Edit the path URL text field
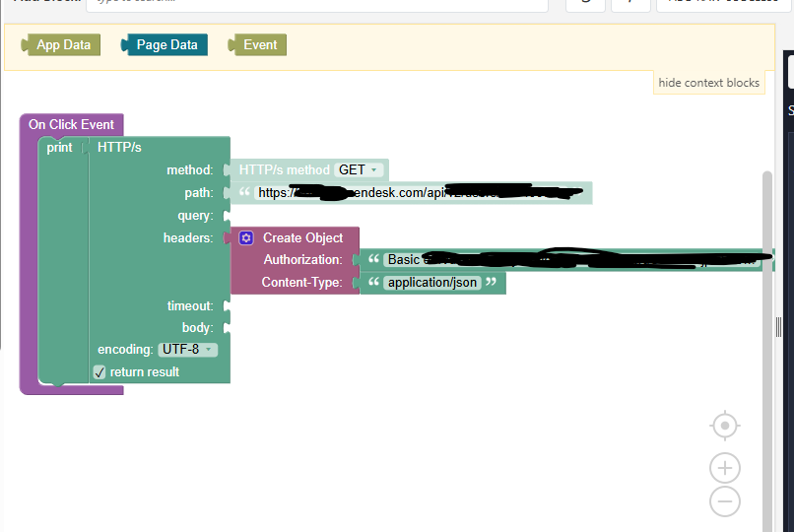794x532 pixels. [x=414, y=193]
